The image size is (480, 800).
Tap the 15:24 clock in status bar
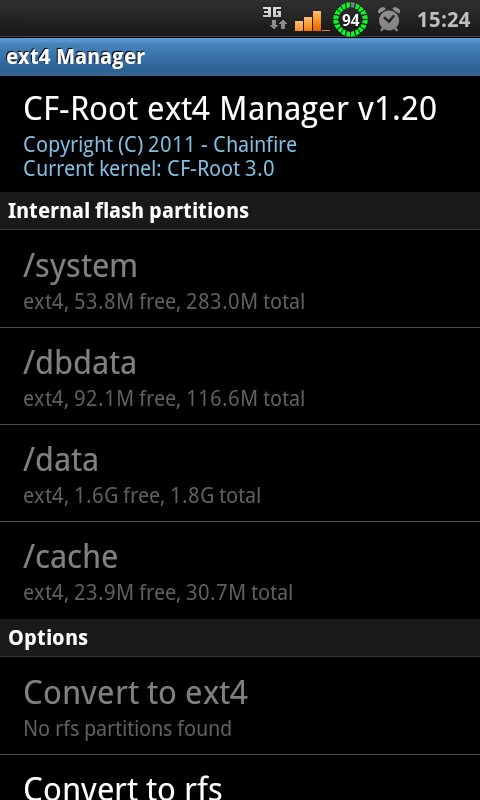coord(443,20)
